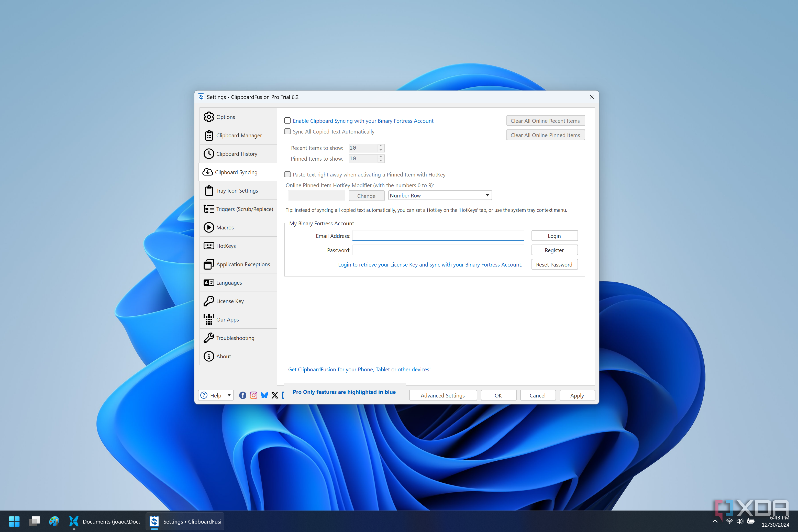Enable Clipboard Syncing with Binary Fortress Account

coord(287,120)
